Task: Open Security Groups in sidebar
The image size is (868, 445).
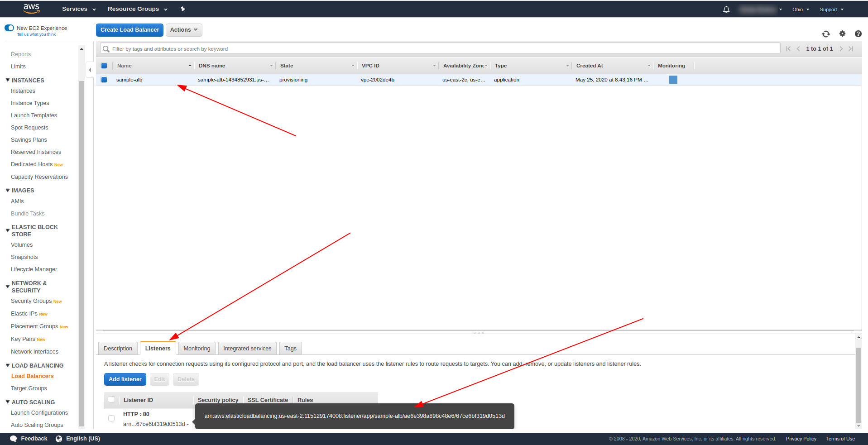Action: 31,301
